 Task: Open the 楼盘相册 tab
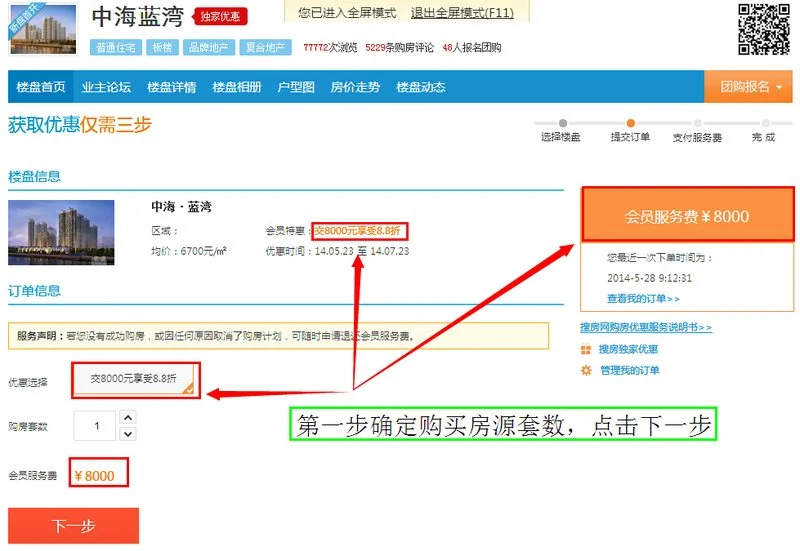pos(237,87)
